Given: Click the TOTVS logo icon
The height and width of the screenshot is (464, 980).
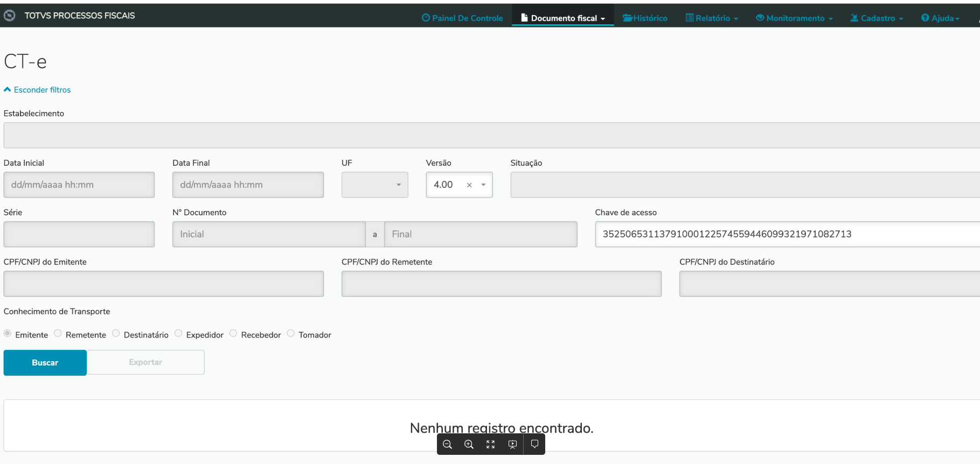Looking at the screenshot, I should coord(9,16).
